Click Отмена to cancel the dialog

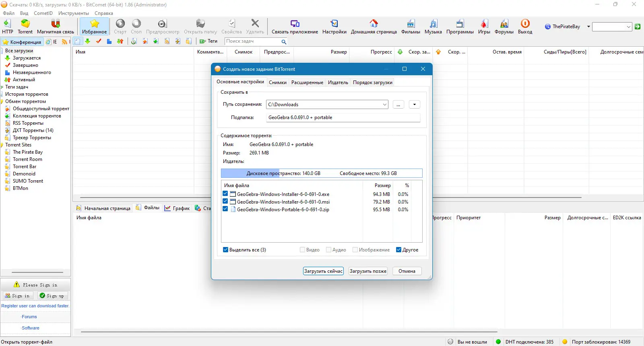click(407, 271)
